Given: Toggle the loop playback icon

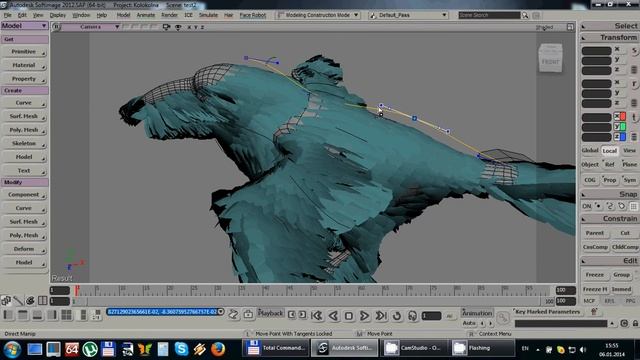Looking at the screenshot, I should pos(397,316).
